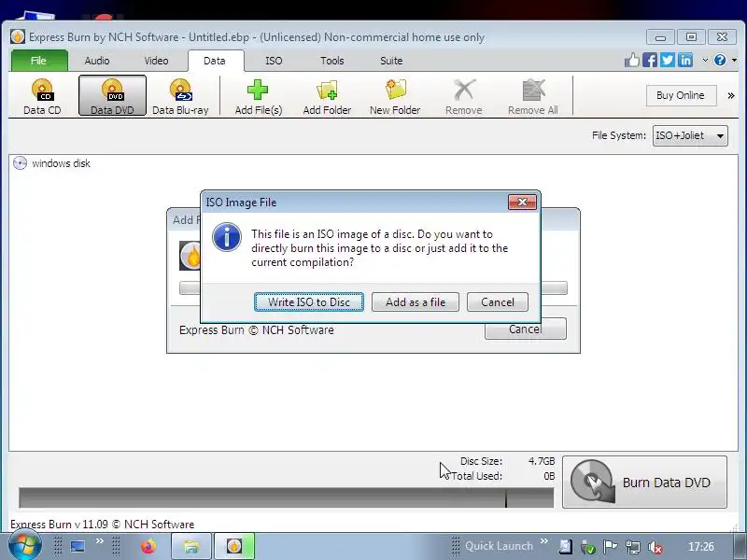Image resolution: width=747 pixels, height=560 pixels.
Task: Expand the chevron beside the show desktop icon
Action: pos(99,541)
